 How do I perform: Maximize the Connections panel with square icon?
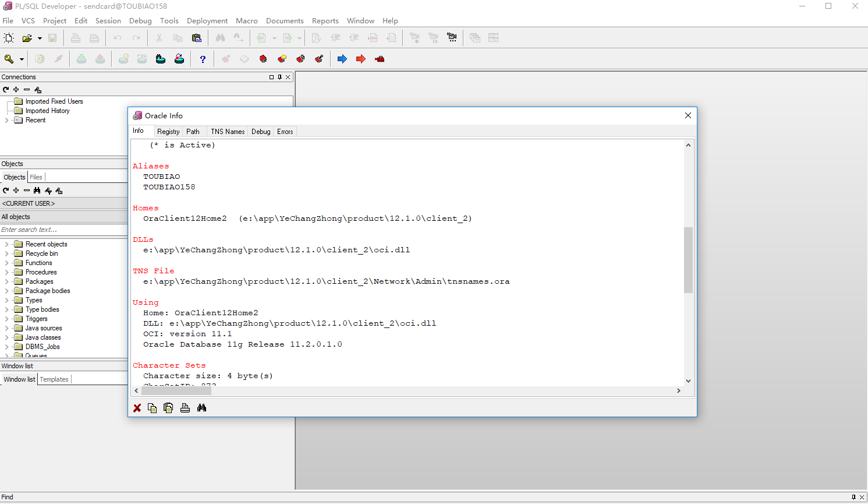271,77
